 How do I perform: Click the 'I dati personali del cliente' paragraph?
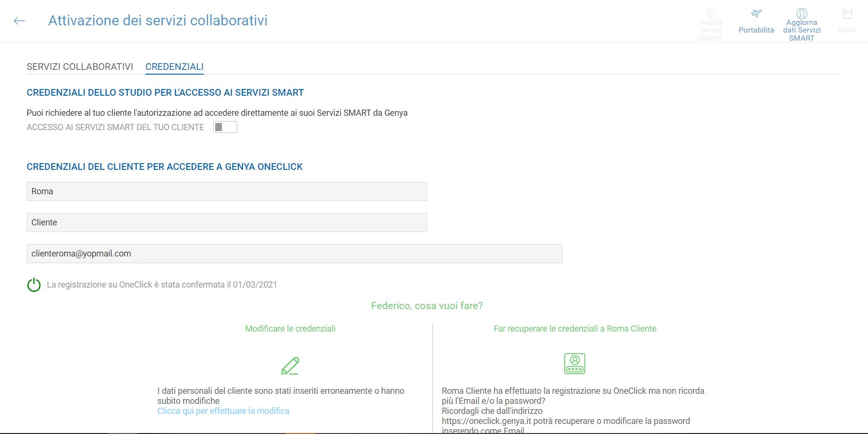click(281, 396)
